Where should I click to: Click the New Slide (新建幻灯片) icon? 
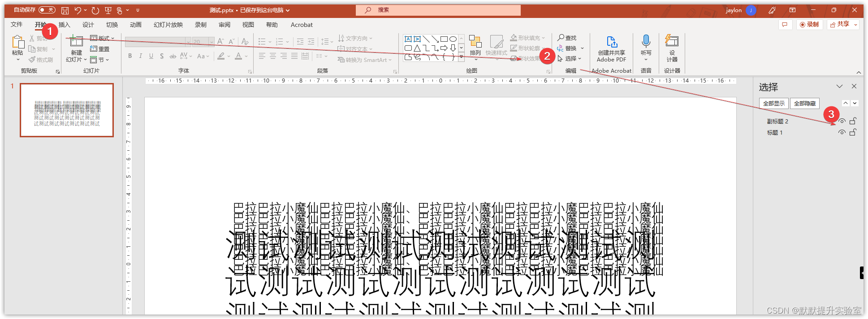coord(76,41)
